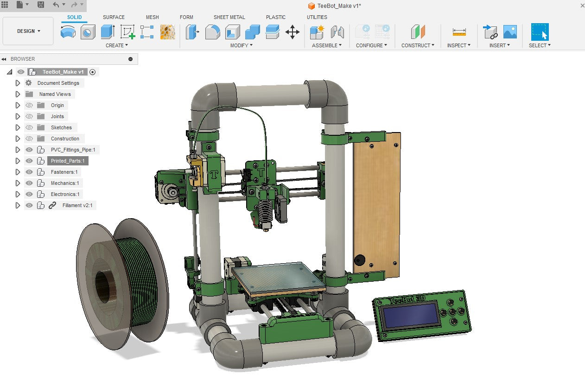Open the INSERT dropdown menu
Image resolution: width=585 pixels, height=392 pixels.
pyautogui.click(x=500, y=45)
